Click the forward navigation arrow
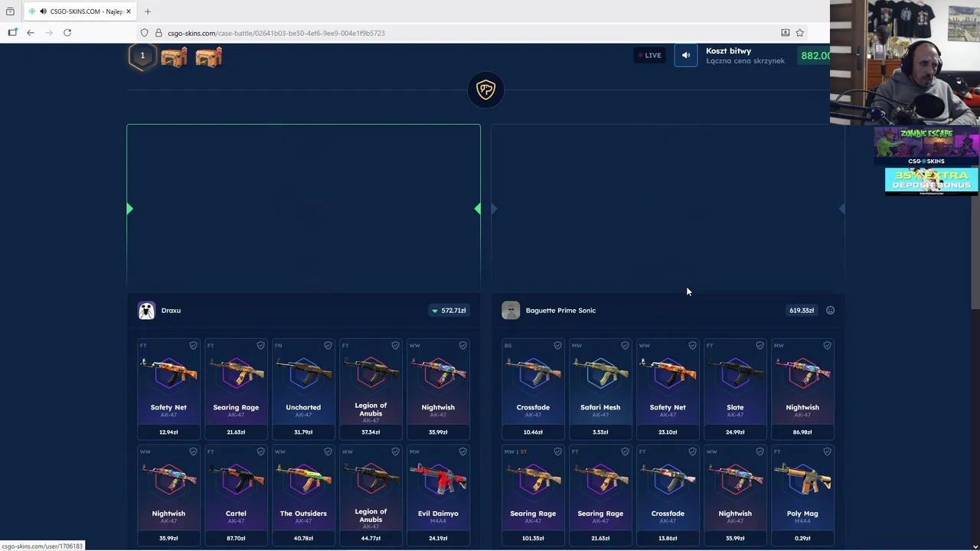This screenshot has height=551, width=980. point(49,33)
